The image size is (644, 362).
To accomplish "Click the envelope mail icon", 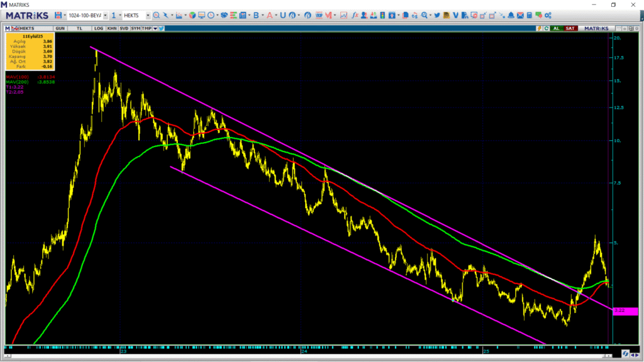I will point(520,15).
